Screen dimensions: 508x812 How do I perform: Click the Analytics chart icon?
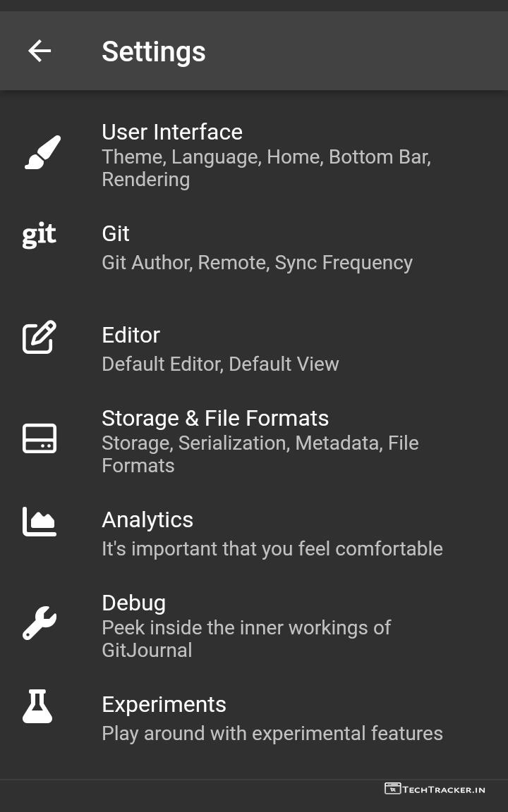(40, 522)
